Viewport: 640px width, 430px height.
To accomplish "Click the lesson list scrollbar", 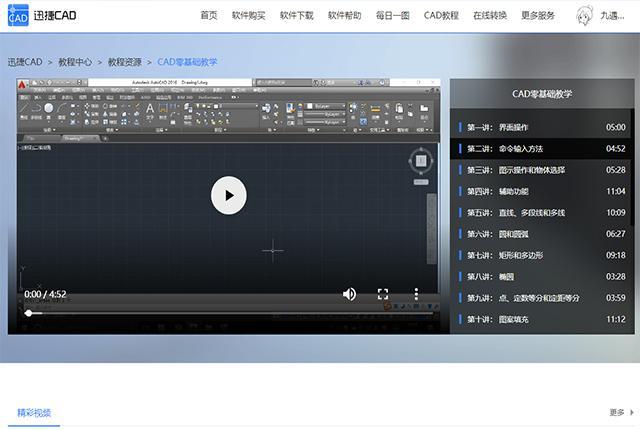I will 633,167.
